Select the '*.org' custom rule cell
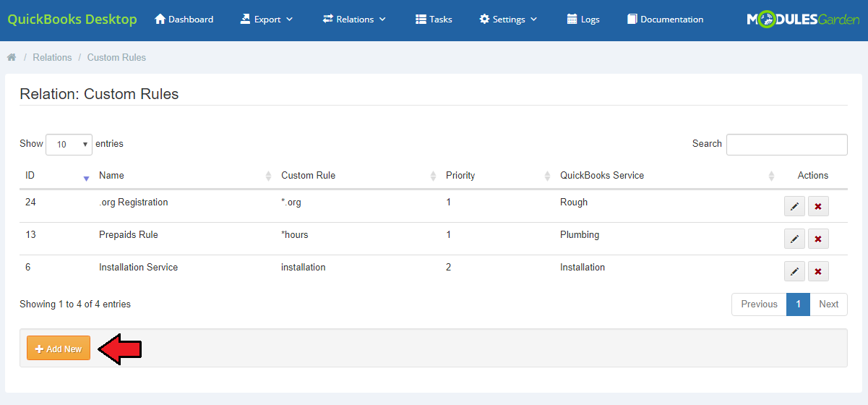 click(x=291, y=202)
